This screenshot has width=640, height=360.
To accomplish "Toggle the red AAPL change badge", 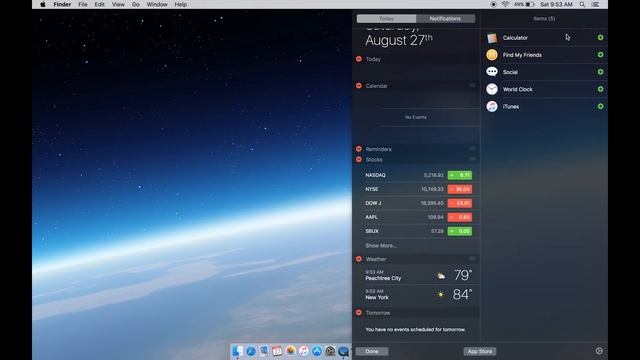I will pos(460,217).
